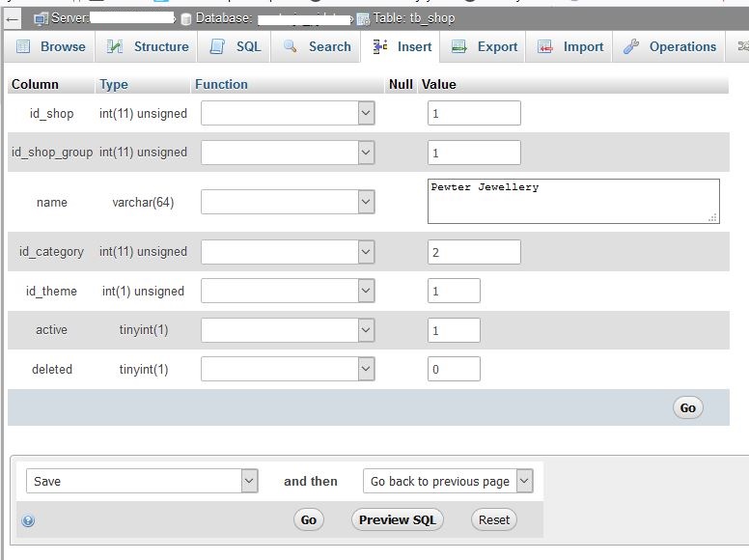Click the Structure tab icon

click(115, 46)
